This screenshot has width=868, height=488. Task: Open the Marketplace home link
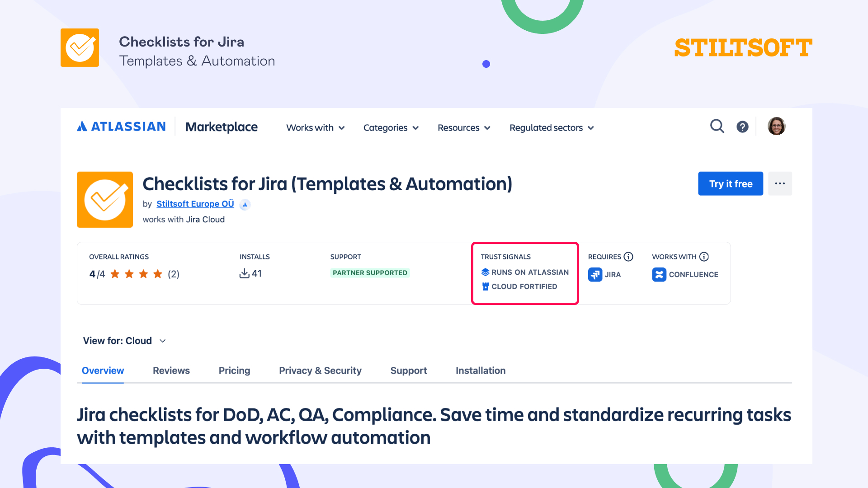tap(222, 127)
